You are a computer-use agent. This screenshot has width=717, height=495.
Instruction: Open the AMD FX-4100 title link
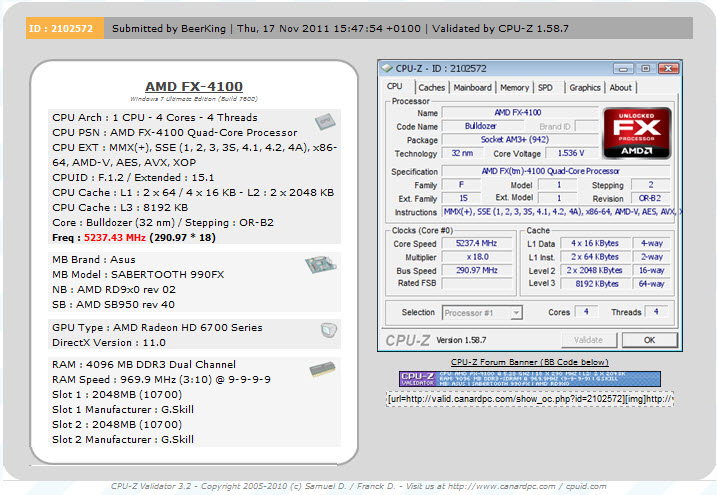coord(194,86)
